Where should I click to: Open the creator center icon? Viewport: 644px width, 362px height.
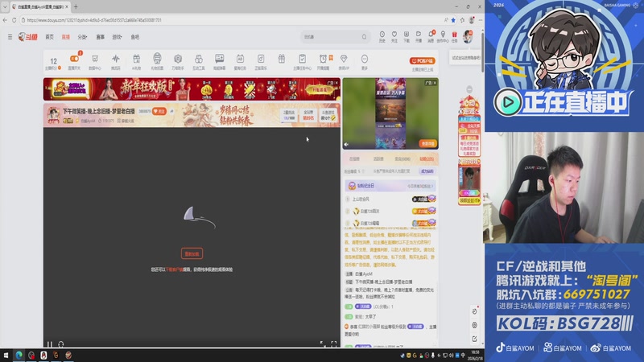tap(443, 36)
